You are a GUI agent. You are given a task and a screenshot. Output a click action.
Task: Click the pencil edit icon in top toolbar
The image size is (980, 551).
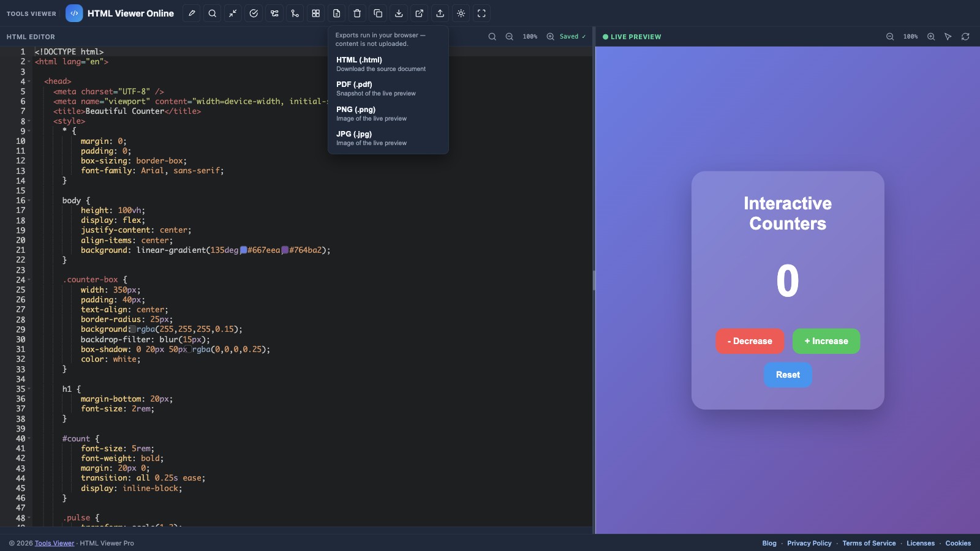pyautogui.click(x=192, y=13)
